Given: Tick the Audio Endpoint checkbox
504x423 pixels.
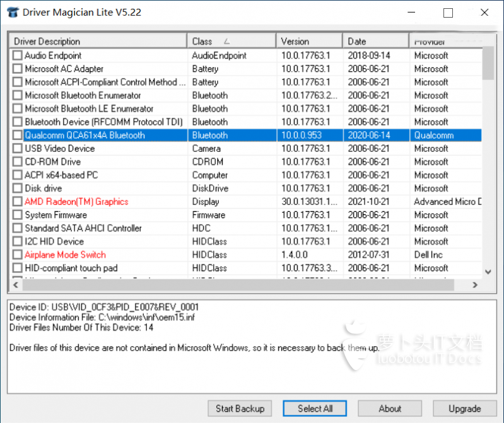Looking at the screenshot, I should 17,55.
